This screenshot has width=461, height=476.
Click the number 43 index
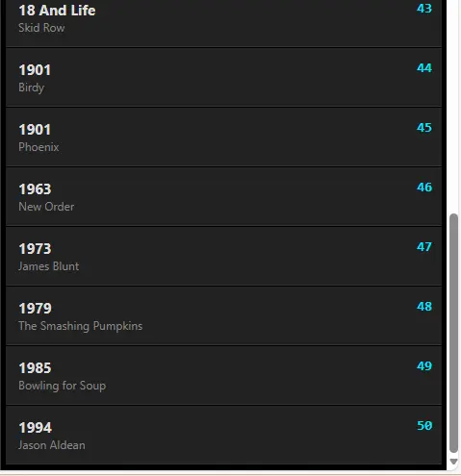pyautogui.click(x=424, y=9)
